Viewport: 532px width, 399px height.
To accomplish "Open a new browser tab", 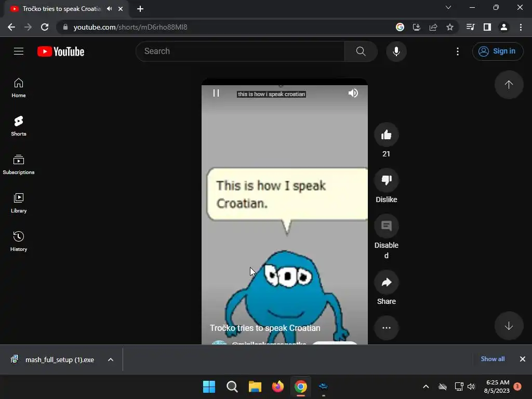I will (140, 9).
